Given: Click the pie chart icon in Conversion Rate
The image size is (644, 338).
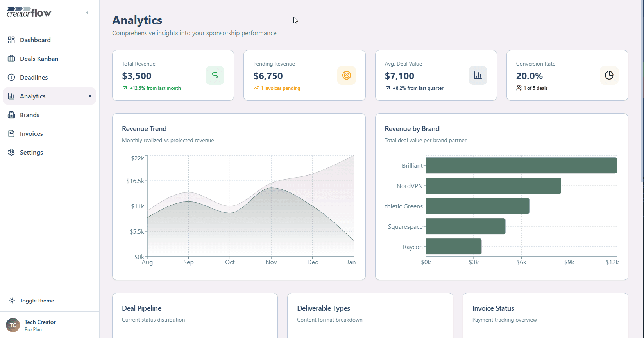Looking at the screenshot, I should (609, 75).
